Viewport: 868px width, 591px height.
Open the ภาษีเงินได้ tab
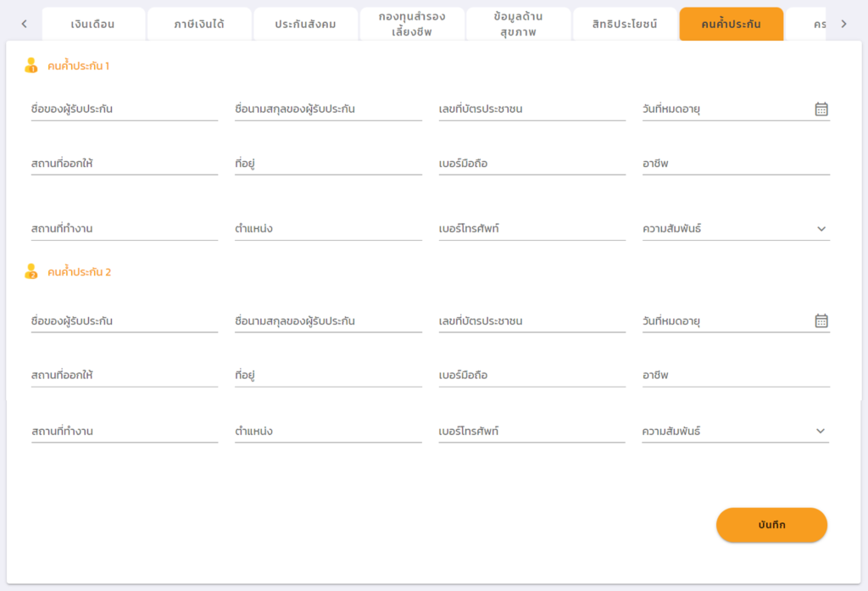click(x=199, y=24)
